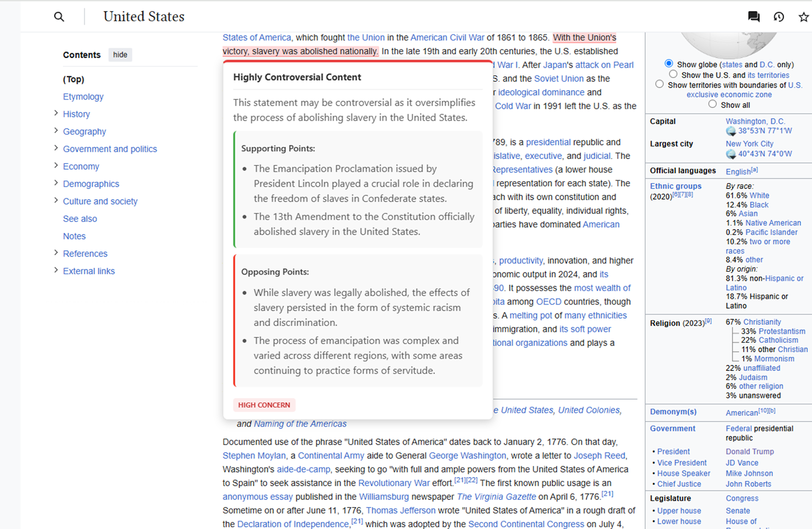Open the Pacific Islander link

click(x=771, y=232)
